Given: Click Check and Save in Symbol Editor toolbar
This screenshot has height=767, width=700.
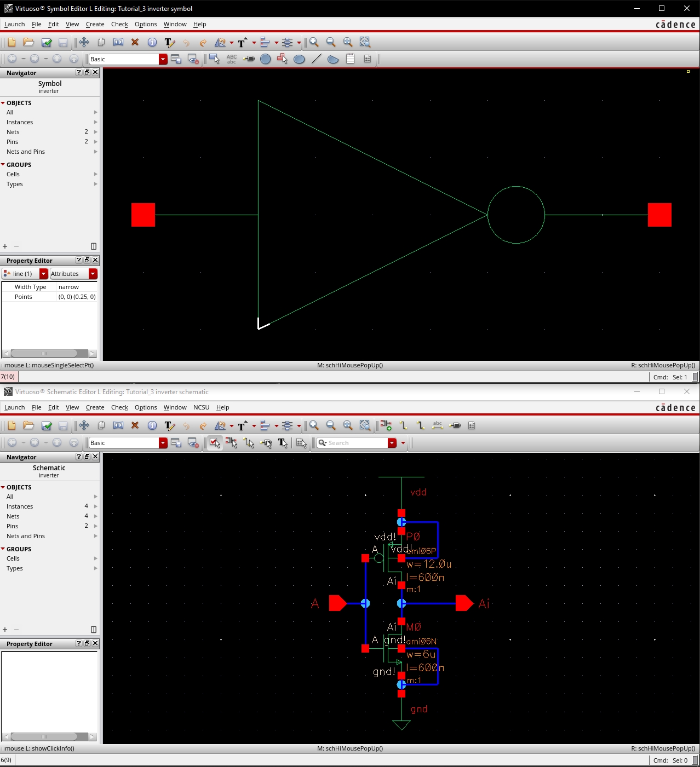Looking at the screenshot, I should [47, 42].
